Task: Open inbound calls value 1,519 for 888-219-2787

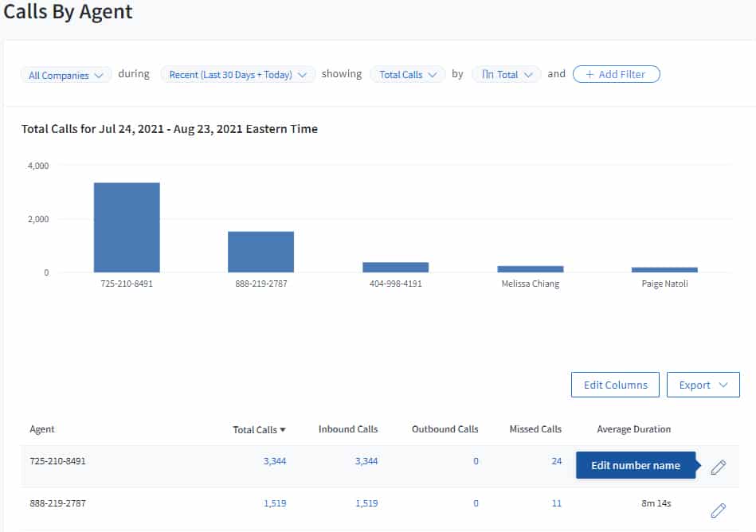Action: point(366,503)
